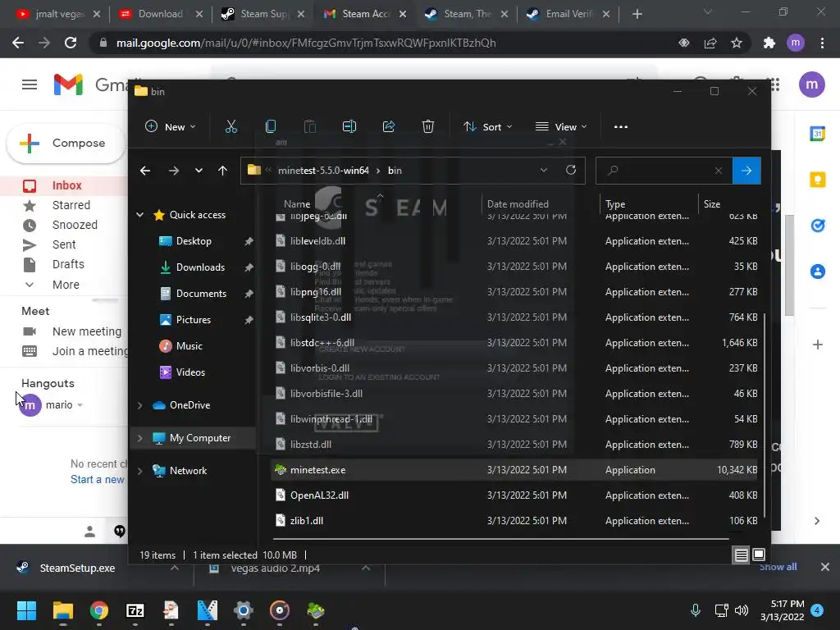Select Downloads in Quick access
Viewport: 840px width, 630px height.
[200, 267]
